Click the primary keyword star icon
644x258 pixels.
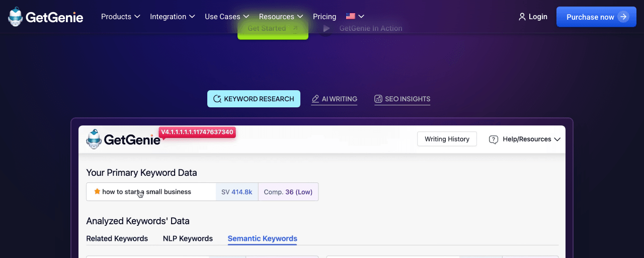pyautogui.click(x=97, y=191)
